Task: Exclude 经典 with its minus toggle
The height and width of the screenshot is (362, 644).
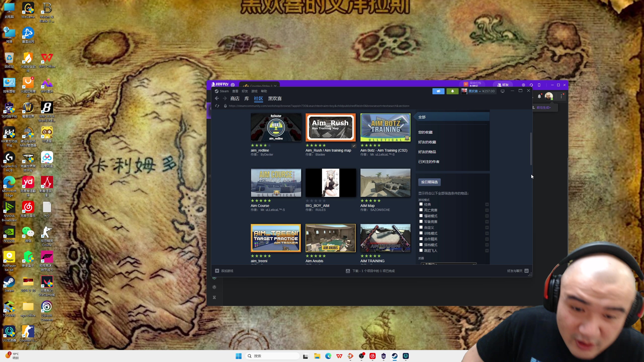Action: coord(487,204)
